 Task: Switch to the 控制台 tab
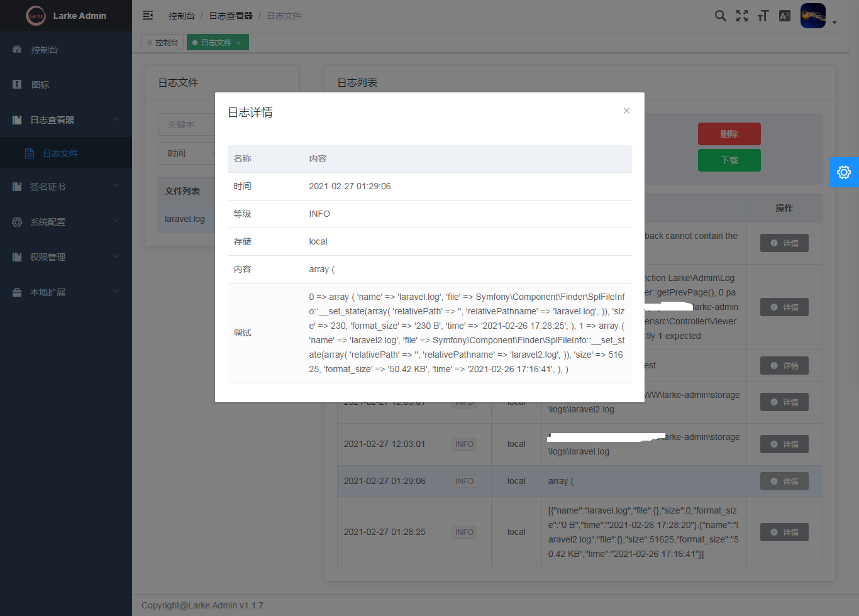coord(162,43)
